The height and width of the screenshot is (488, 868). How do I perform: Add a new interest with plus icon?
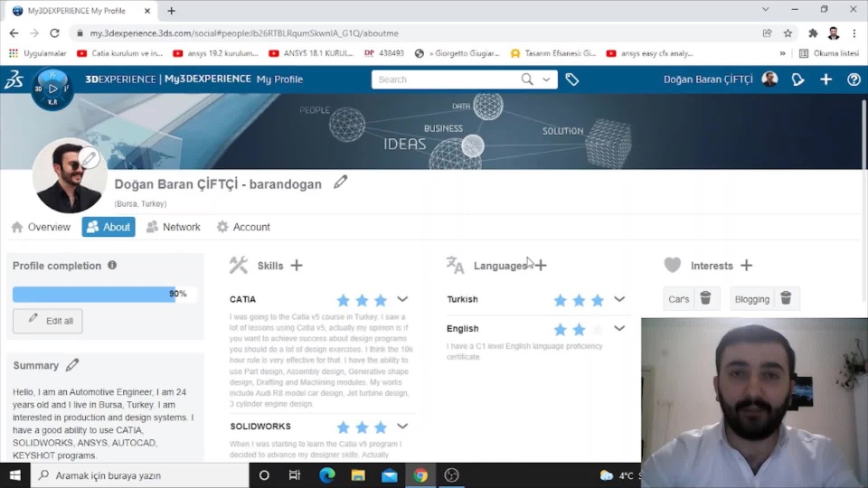pyautogui.click(x=746, y=266)
